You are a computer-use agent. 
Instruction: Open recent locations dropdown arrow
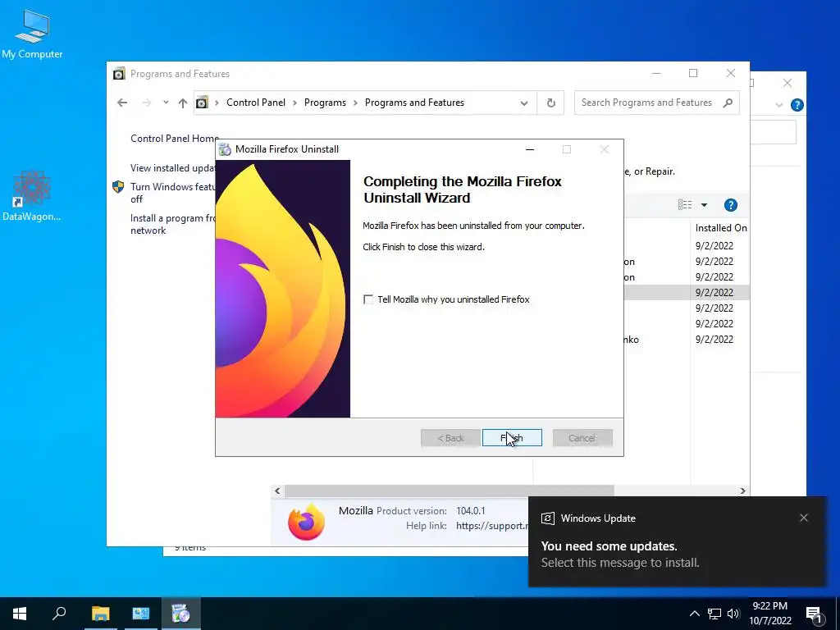[166, 103]
